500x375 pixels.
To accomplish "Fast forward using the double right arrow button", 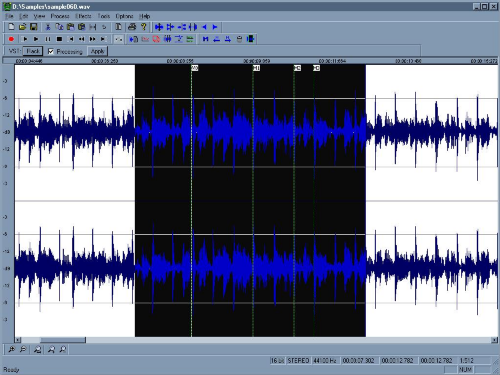I will click(92, 39).
